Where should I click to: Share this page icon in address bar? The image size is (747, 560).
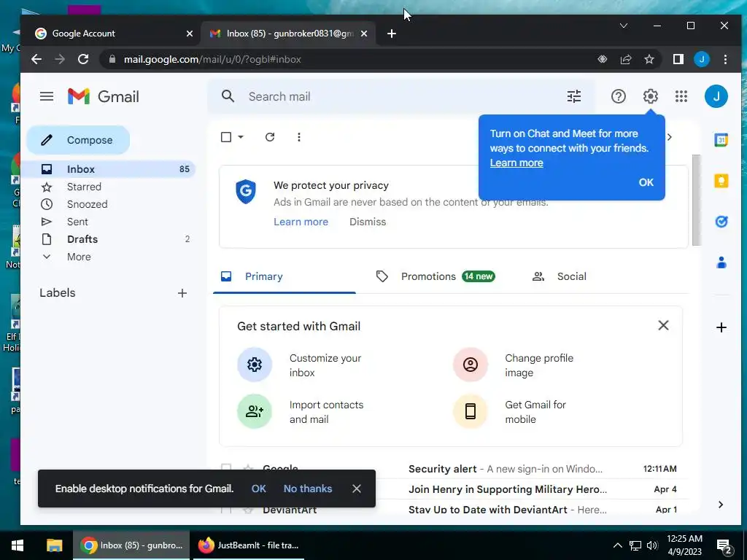pyautogui.click(x=625, y=59)
